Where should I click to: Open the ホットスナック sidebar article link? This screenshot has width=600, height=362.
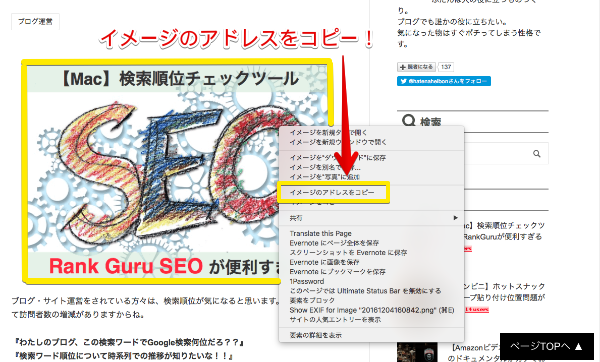505,292
